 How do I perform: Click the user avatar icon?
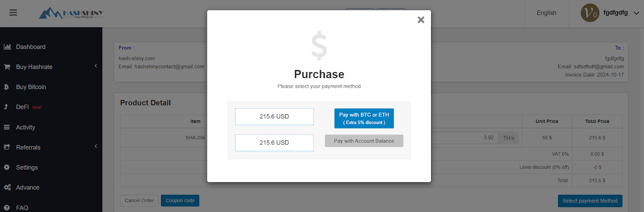coord(590,13)
